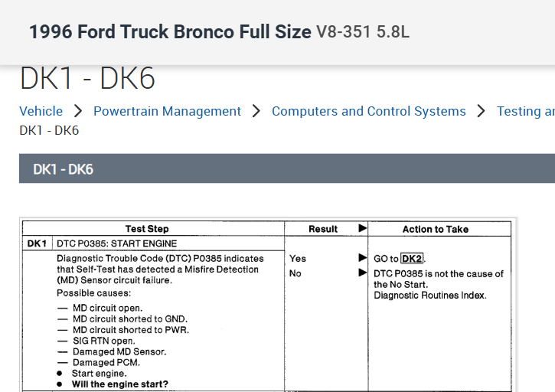Image resolution: width=555 pixels, height=392 pixels.
Task: Click the DK1 step label cell
Action: (37, 243)
